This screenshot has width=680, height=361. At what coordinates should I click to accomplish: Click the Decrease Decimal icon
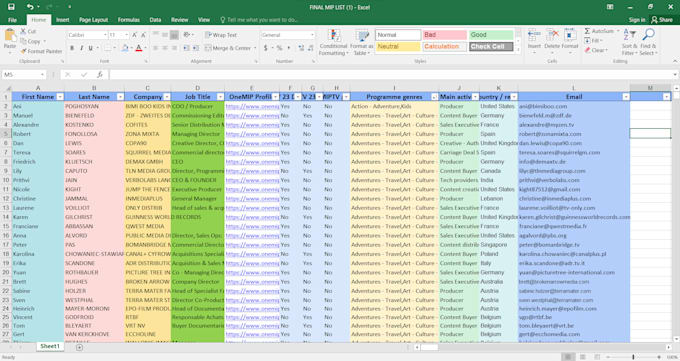pyautogui.click(x=311, y=48)
